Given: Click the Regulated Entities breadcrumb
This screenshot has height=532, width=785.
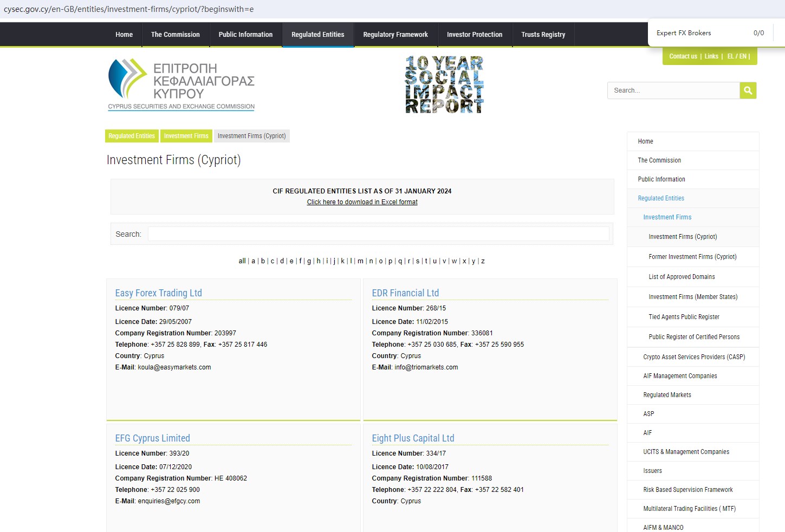Looking at the screenshot, I should click(132, 136).
